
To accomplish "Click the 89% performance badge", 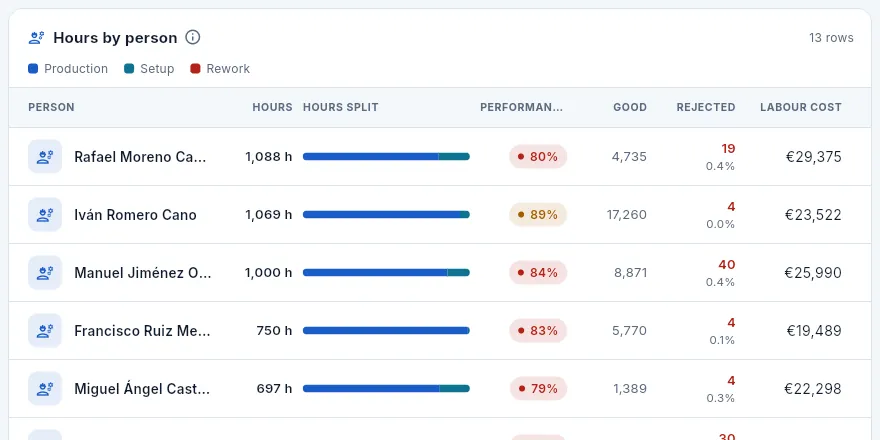I will 538,214.
